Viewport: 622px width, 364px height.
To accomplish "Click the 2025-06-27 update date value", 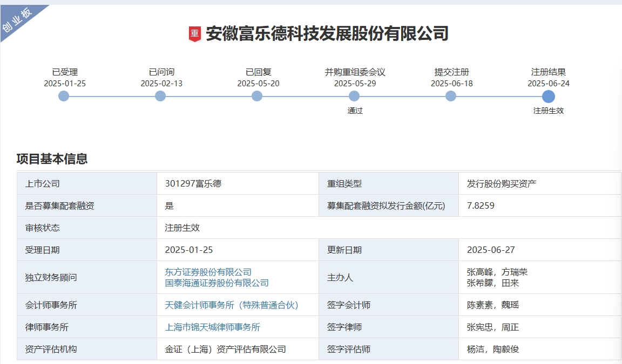I will click(x=491, y=250).
